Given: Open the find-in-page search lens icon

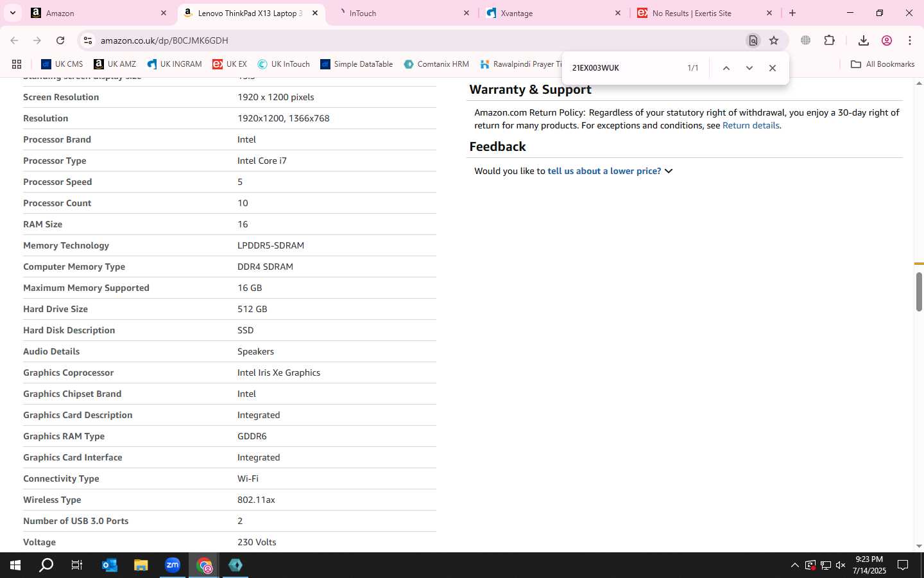Looking at the screenshot, I should click(753, 40).
